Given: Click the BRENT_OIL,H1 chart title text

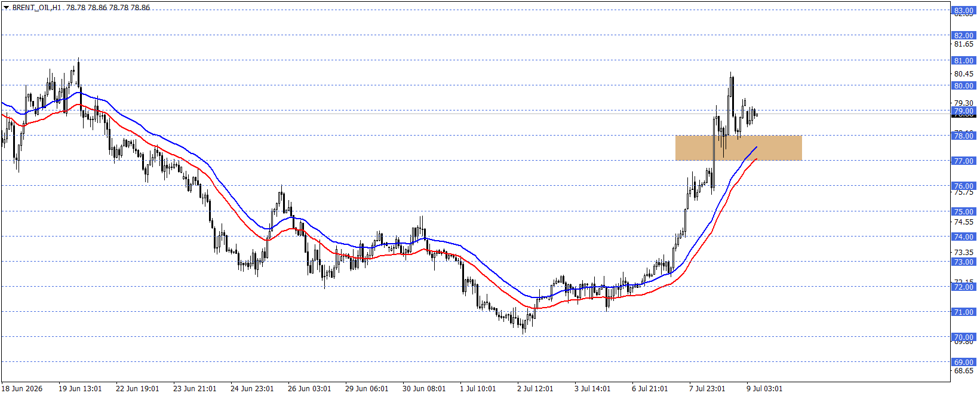Looking at the screenshot, I should click(36, 8).
